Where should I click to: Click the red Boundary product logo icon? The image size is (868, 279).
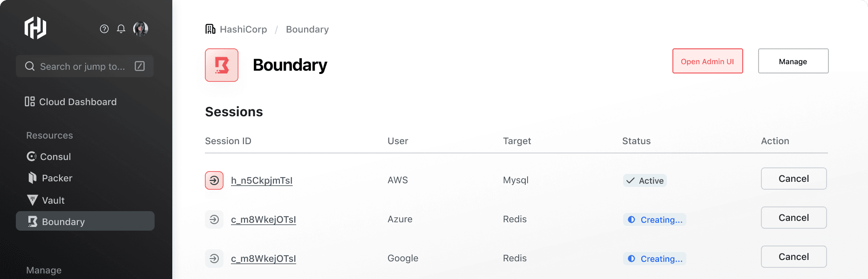[222, 65]
